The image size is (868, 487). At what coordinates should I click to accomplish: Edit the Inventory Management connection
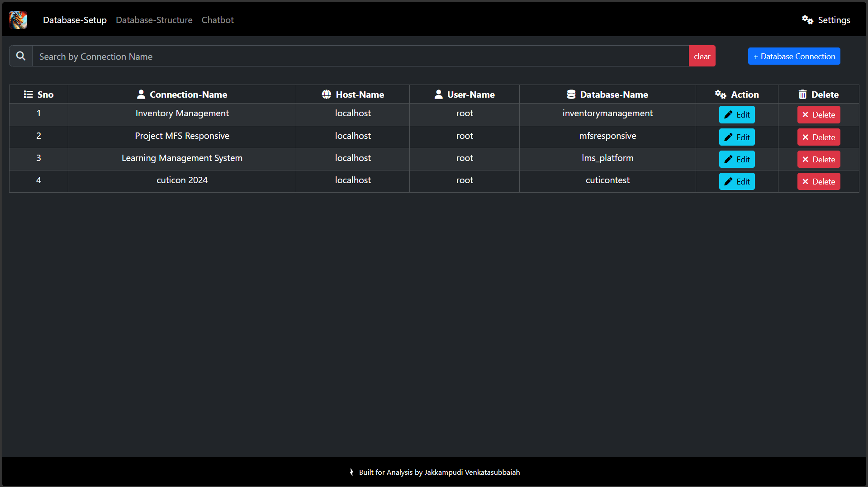pyautogui.click(x=737, y=115)
